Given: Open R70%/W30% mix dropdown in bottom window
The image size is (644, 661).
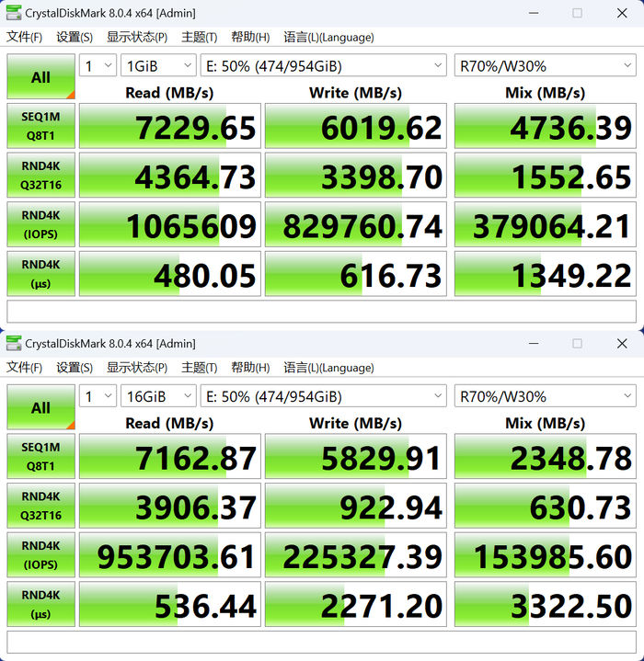Looking at the screenshot, I should 546,396.
